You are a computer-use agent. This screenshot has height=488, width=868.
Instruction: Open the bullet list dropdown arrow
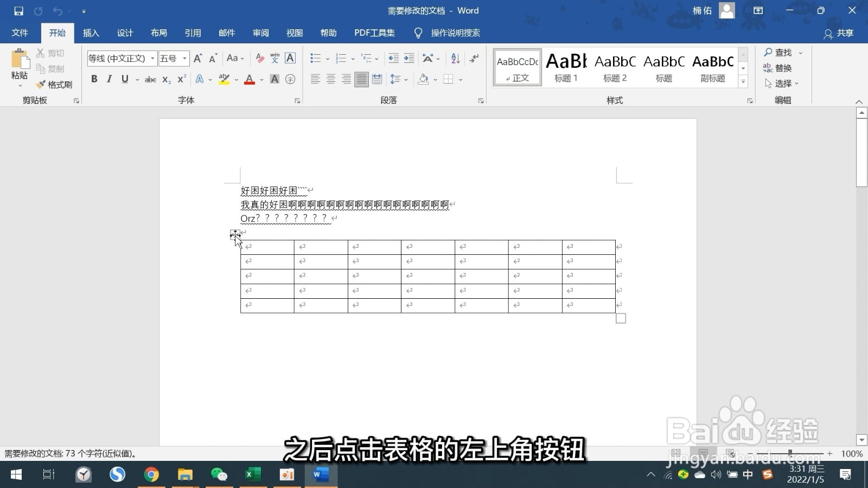click(x=328, y=59)
